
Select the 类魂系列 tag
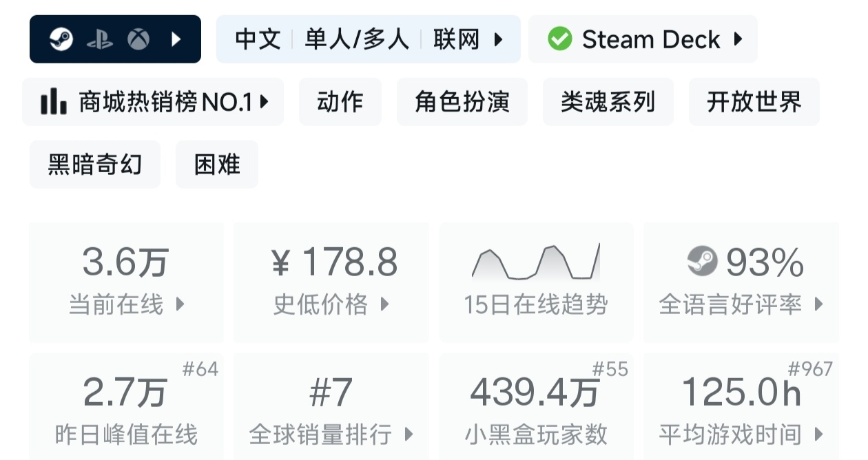(608, 102)
